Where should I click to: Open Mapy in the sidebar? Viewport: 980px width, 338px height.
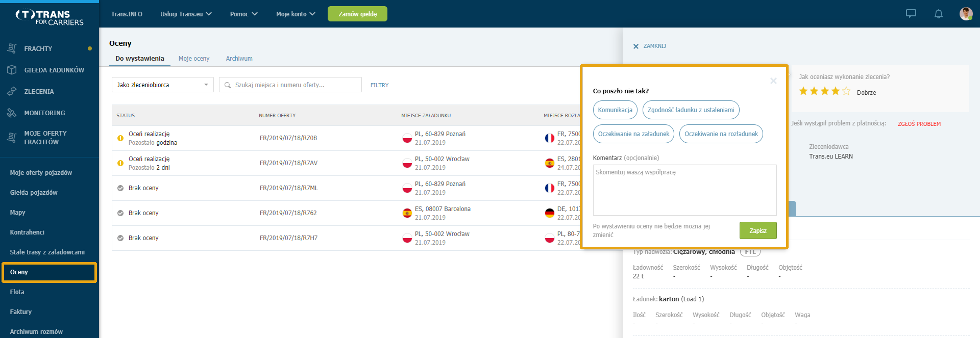click(17, 213)
